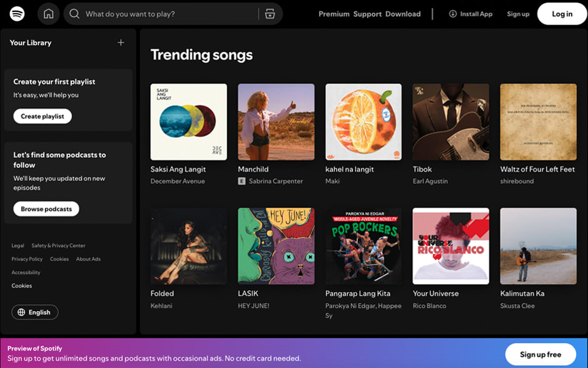Click the Kalimutan Ka song title

tap(522, 294)
